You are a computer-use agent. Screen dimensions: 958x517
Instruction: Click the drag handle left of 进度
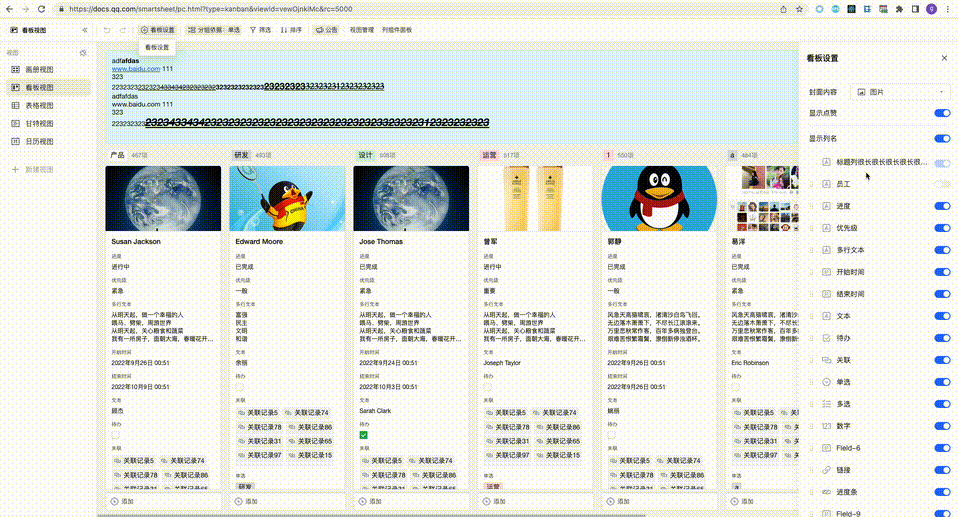coord(812,206)
